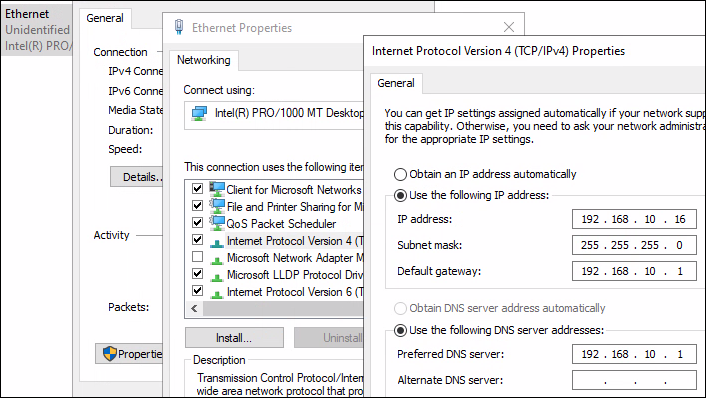706x398 pixels.
Task: Click the Subnet mask field
Action: [634, 245]
